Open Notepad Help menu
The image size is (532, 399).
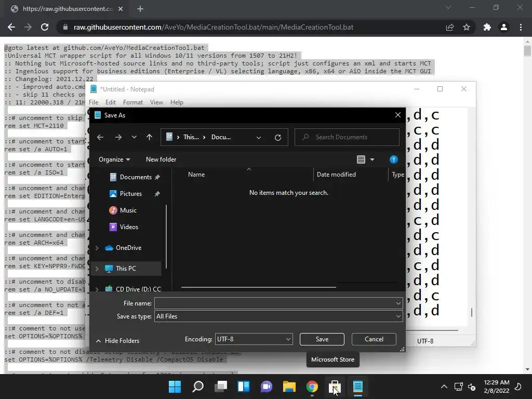tap(177, 102)
